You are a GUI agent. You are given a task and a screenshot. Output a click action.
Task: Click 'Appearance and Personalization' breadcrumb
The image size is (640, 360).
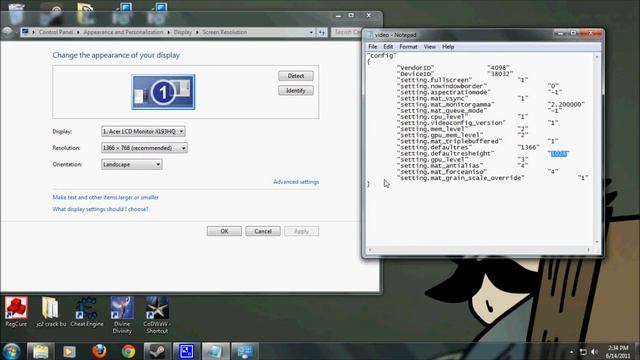tap(123, 32)
